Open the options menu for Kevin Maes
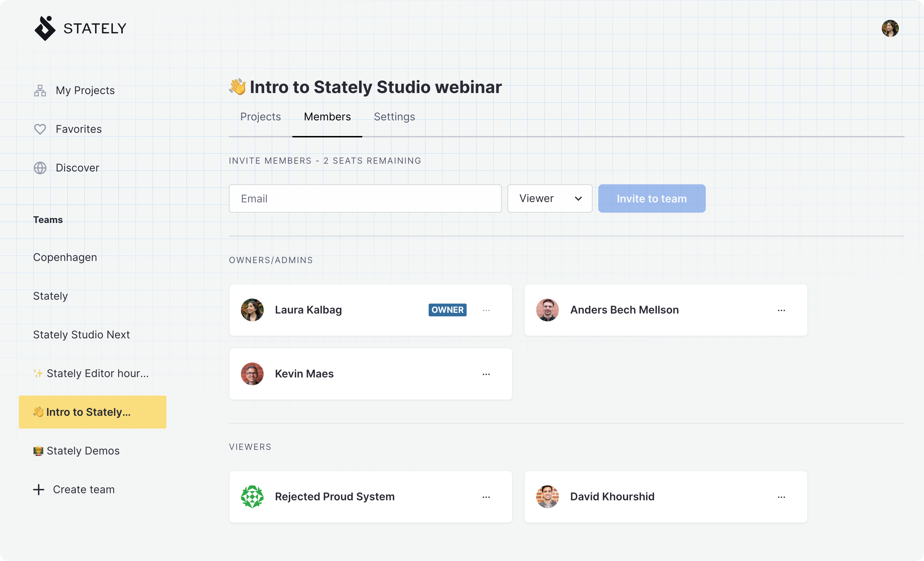 coord(486,374)
